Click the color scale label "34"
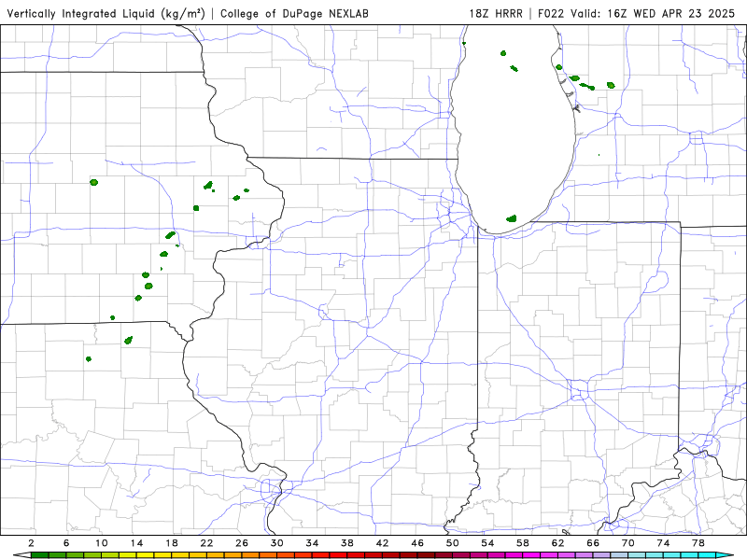The width and height of the screenshot is (747, 560). [313, 543]
